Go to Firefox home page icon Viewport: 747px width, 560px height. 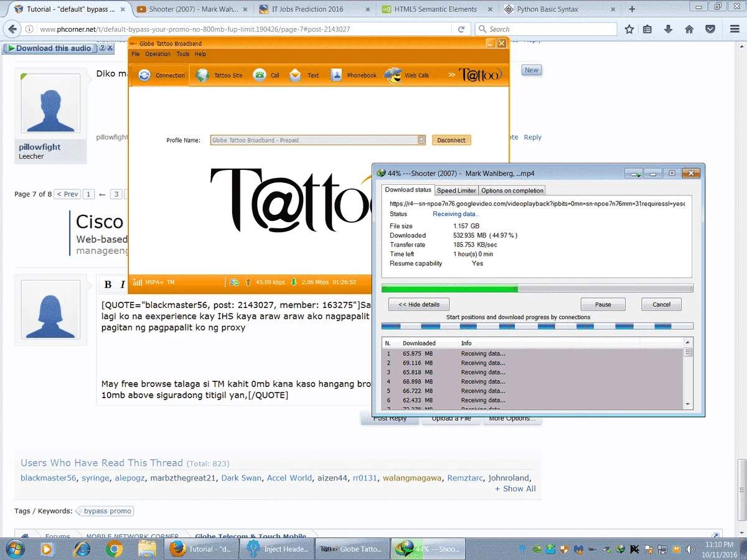click(689, 29)
